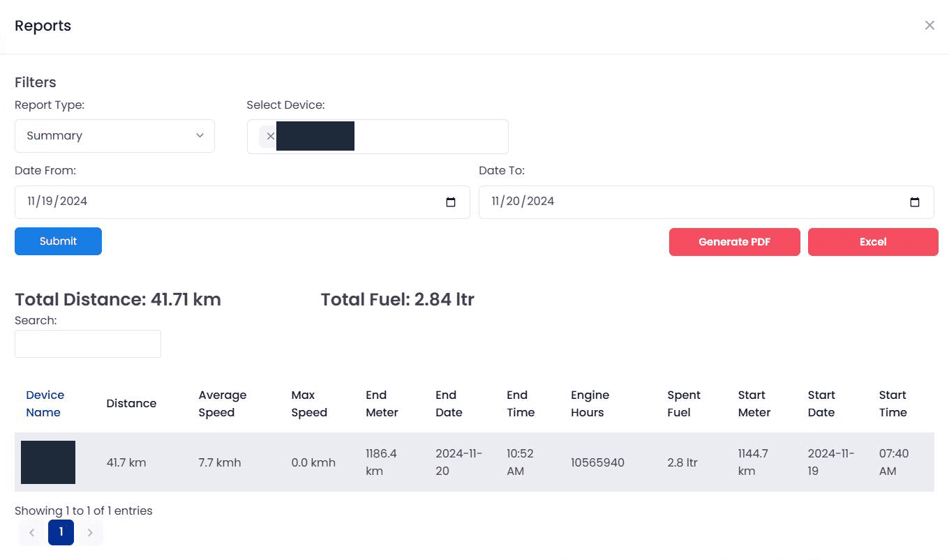This screenshot has height=560, width=949.
Task: Sort by End Date column
Action: (x=449, y=404)
